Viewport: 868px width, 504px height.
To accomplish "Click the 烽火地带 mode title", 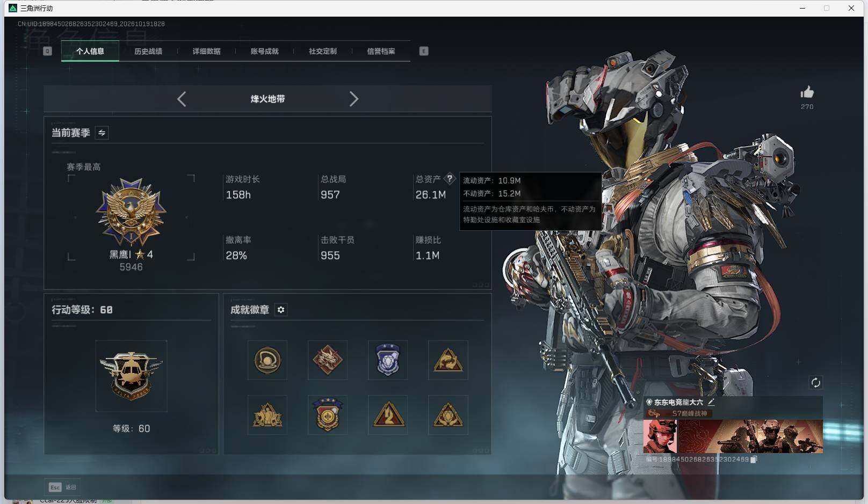I will [267, 99].
